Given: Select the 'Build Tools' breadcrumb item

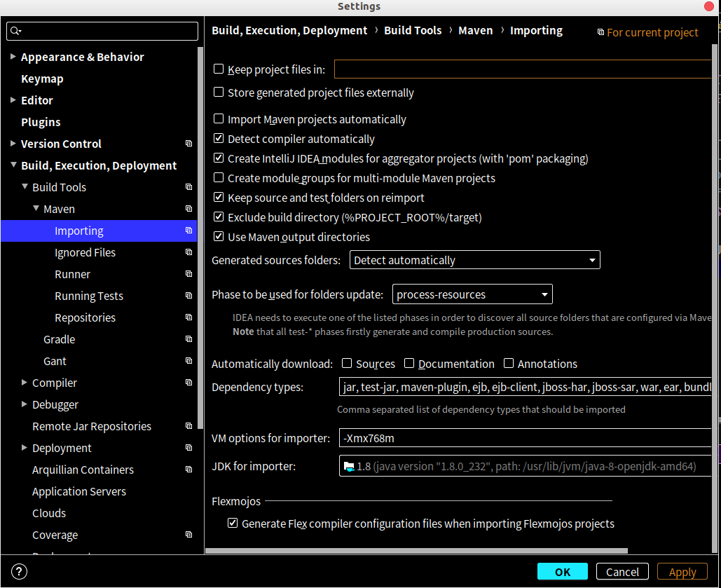Looking at the screenshot, I should tap(413, 30).
